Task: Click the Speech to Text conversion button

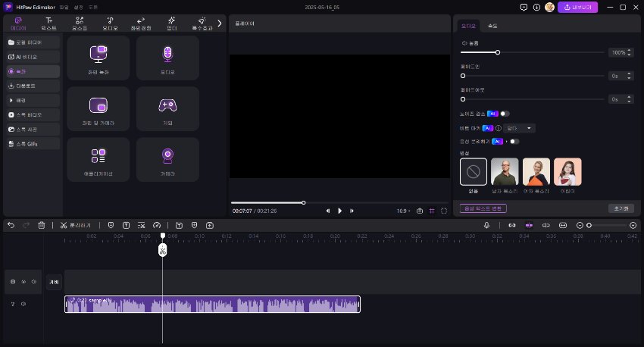Action: [483, 208]
